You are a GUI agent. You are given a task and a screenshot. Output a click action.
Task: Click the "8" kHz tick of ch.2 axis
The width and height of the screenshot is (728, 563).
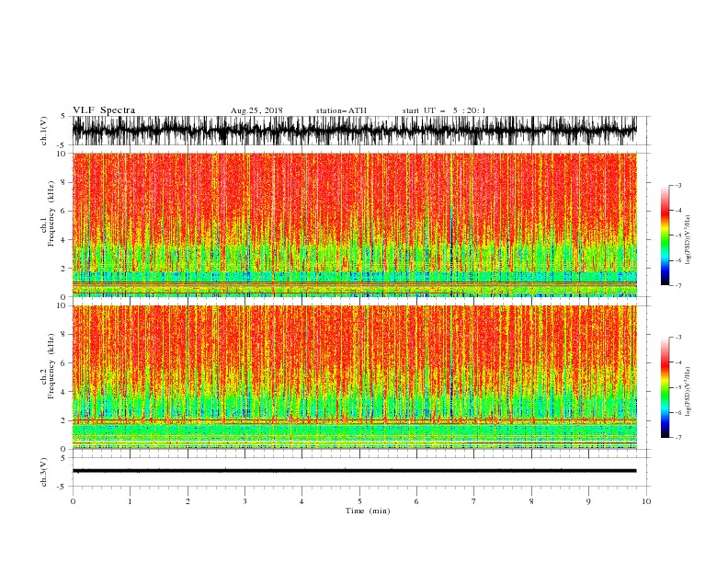(64, 335)
